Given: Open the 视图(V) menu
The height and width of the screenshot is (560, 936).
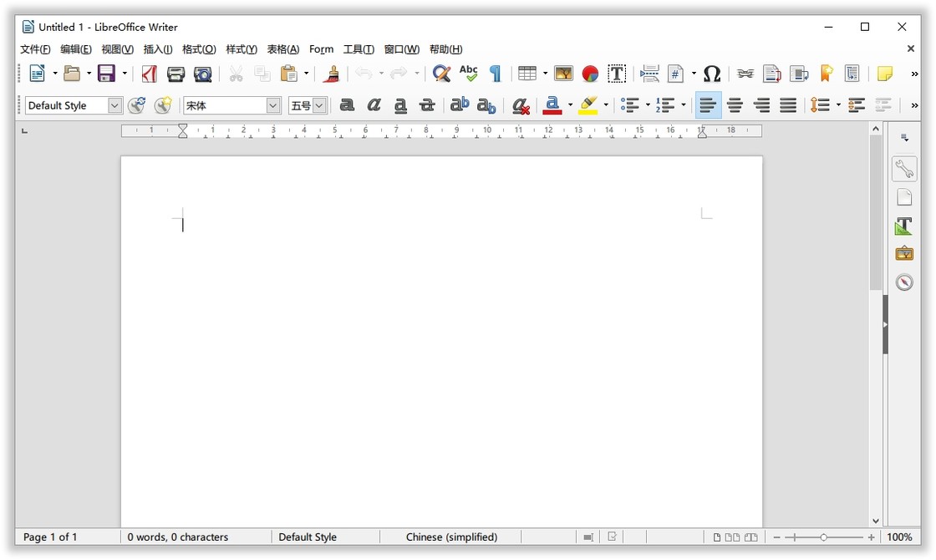Looking at the screenshot, I should click(118, 49).
